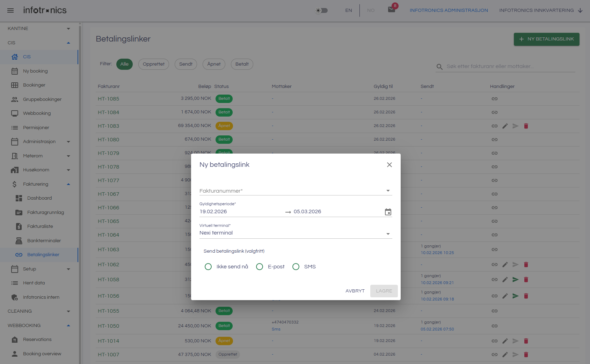Viewport: 590px width, 364px height.
Task: Expand the CLEANING sidebar section
Action: pos(39,311)
